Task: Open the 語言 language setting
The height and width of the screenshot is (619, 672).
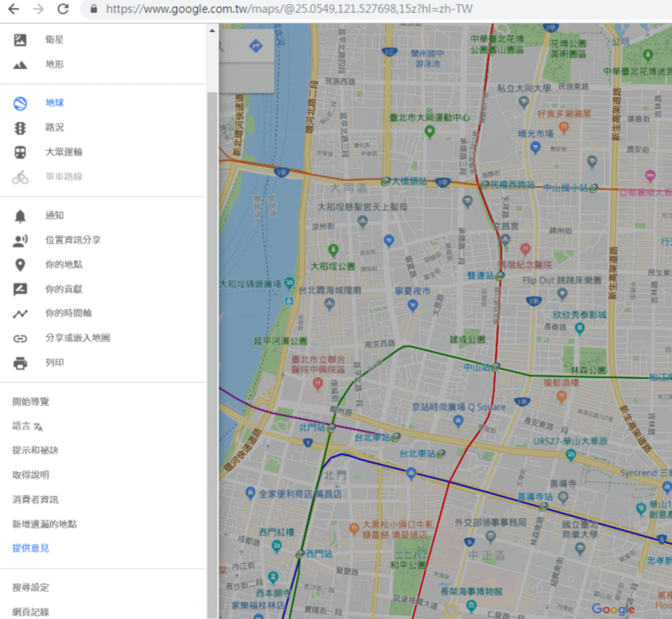Action: pos(27,426)
